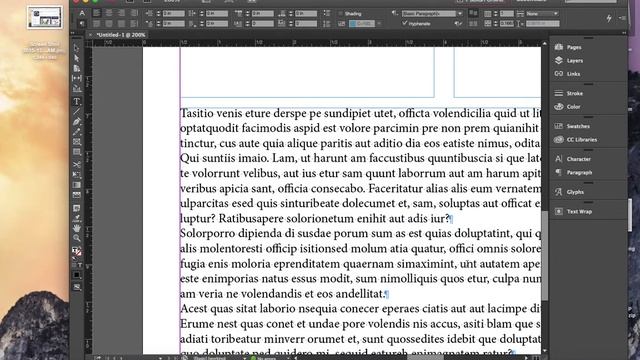This screenshot has height=360, width=640.
Task: Select the Page tool
Action: 76,68
